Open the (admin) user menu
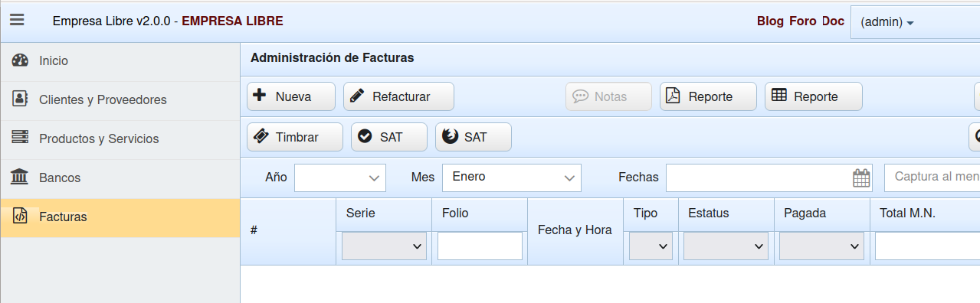The image size is (980, 303). tap(887, 22)
